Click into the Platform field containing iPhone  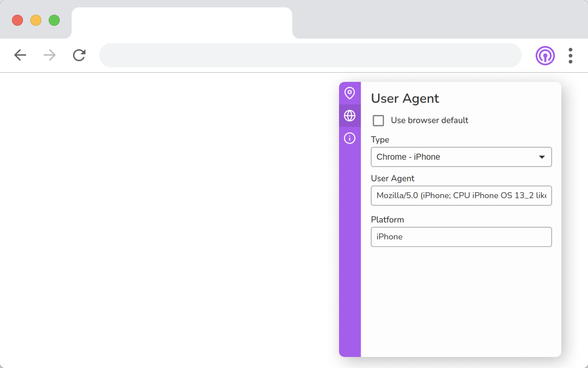pyautogui.click(x=461, y=237)
